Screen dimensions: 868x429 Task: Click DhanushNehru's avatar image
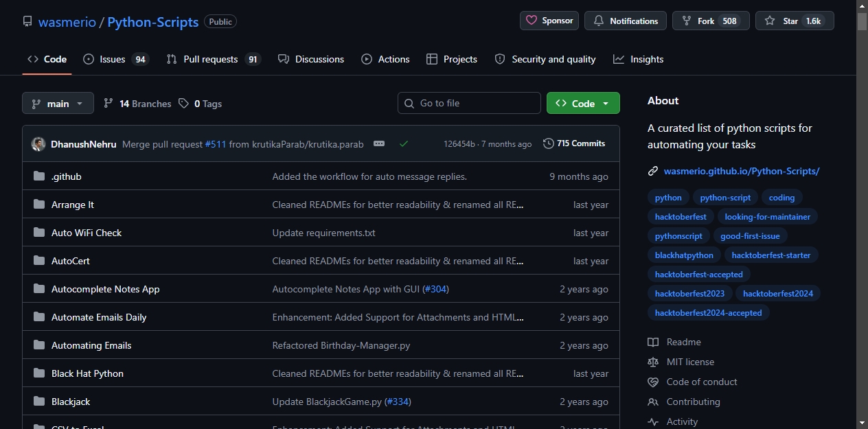coord(38,144)
